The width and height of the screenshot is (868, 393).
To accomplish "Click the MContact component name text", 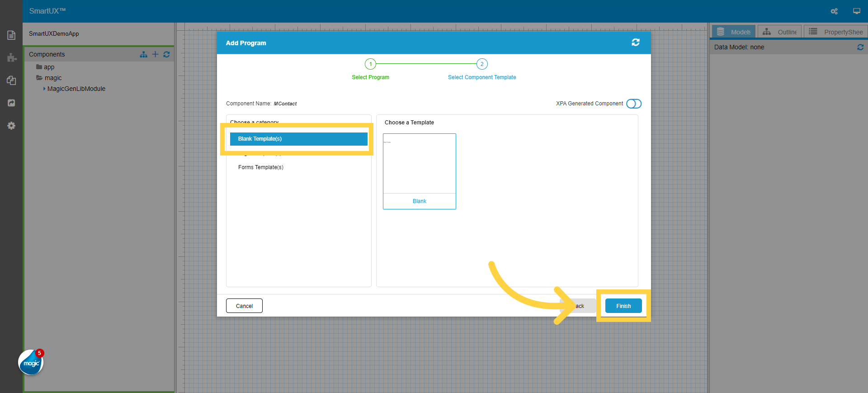I will tap(285, 104).
